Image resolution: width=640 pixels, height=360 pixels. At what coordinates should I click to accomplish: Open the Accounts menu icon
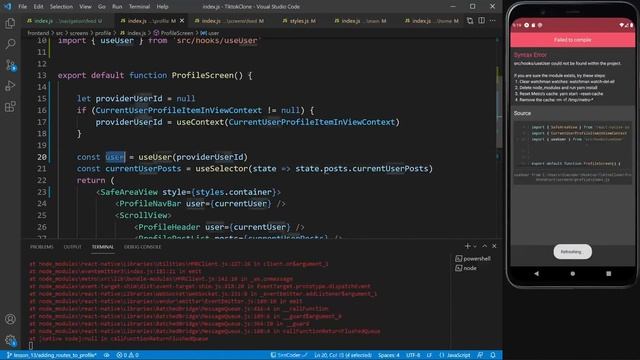(x=10, y=319)
